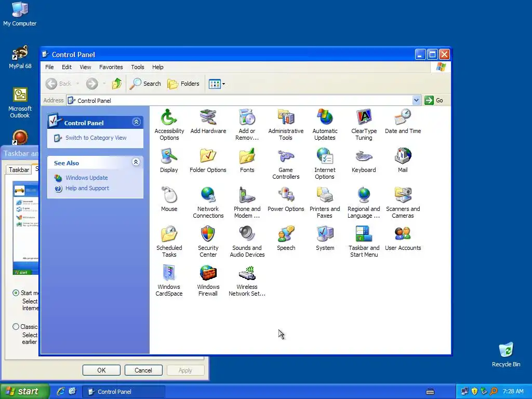Select Speech icon
The image size is (532, 399).
pyautogui.click(x=286, y=238)
